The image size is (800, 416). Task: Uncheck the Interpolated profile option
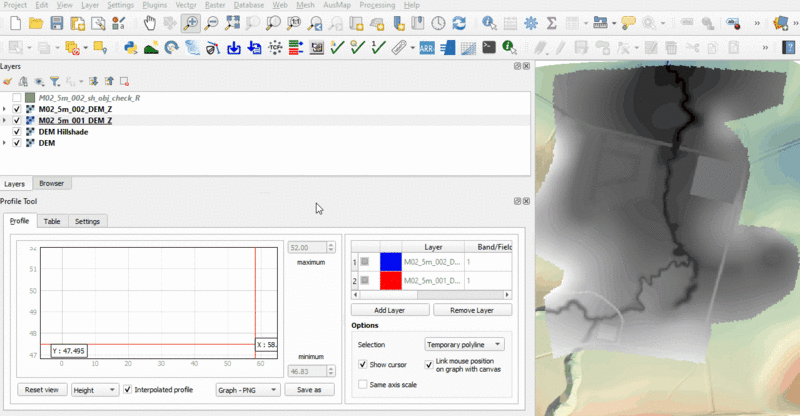tap(127, 389)
